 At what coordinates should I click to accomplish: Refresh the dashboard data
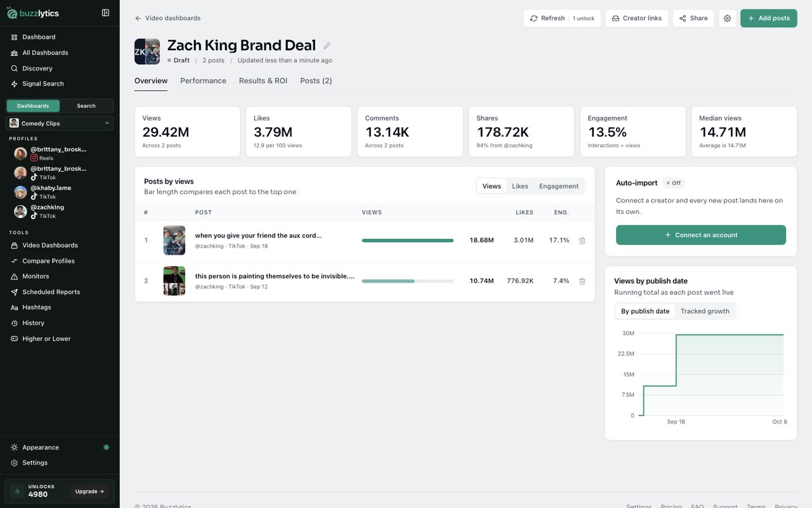point(562,18)
